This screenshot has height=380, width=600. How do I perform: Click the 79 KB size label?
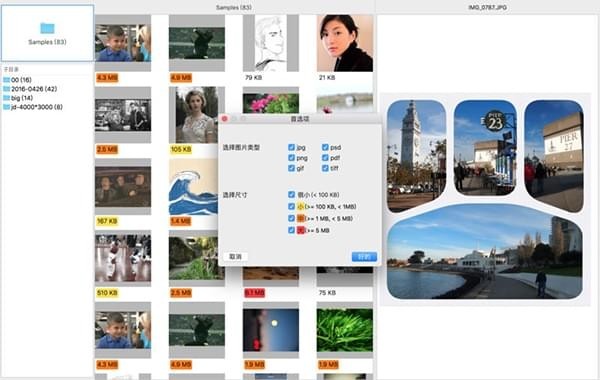click(253, 77)
